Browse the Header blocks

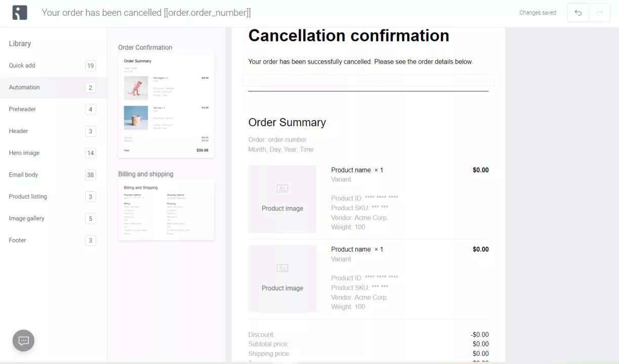(x=18, y=131)
